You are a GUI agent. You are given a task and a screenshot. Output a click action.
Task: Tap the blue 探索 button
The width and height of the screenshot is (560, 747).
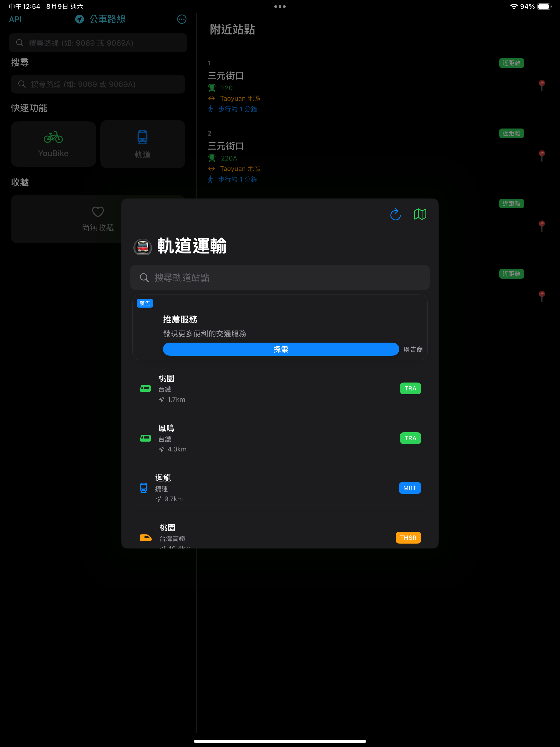point(281,349)
